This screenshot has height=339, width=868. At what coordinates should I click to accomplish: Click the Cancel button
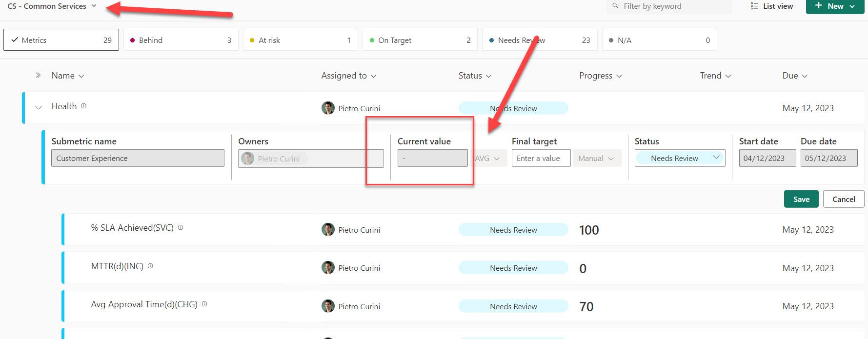click(844, 199)
